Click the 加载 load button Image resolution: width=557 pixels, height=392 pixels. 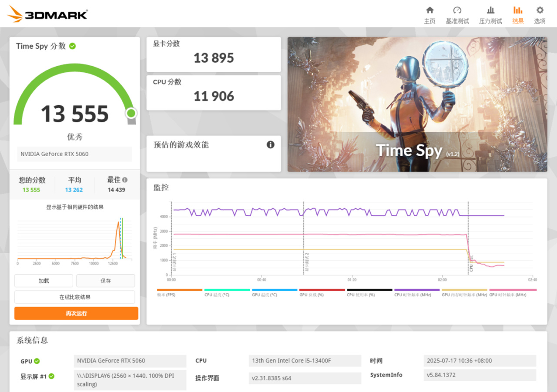(x=44, y=281)
